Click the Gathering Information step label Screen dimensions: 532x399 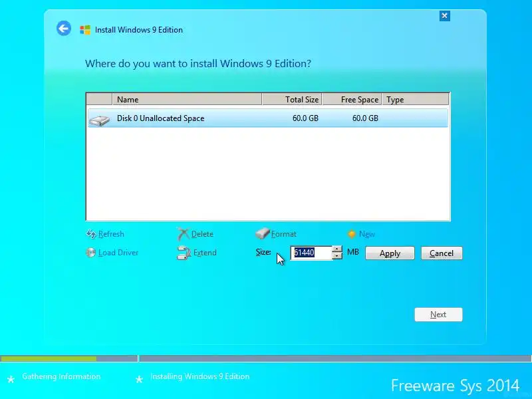coord(61,376)
